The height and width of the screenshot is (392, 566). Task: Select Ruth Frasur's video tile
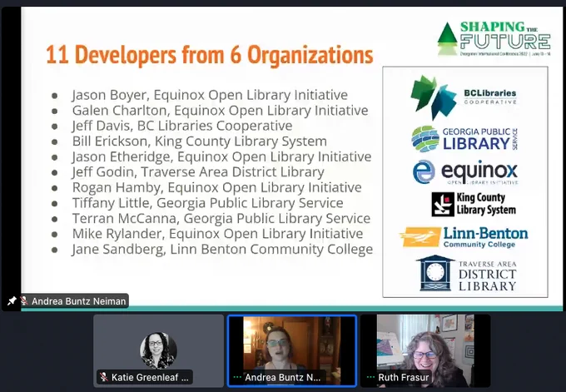point(425,351)
